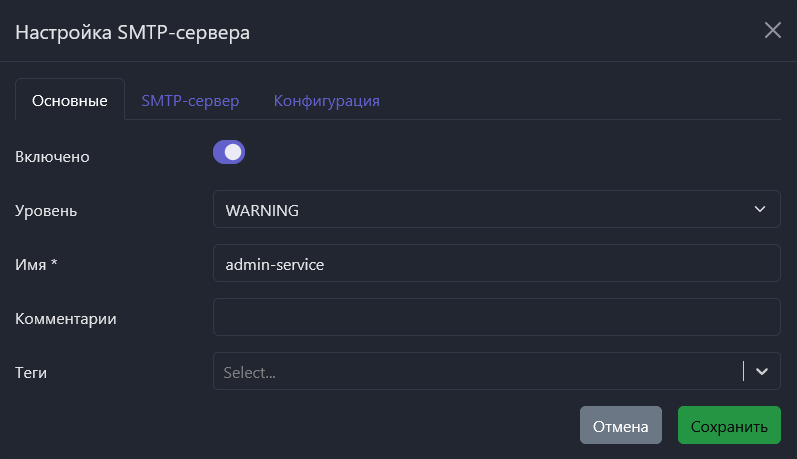Toggle the Включено switch off

tap(229, 153)
